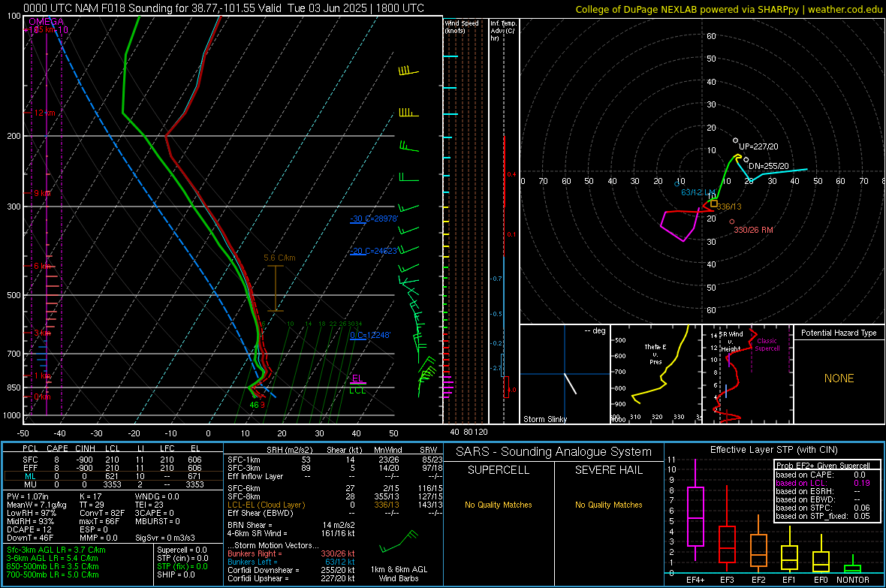Click the SARS Sounding Analogue System header

(554, 452)
